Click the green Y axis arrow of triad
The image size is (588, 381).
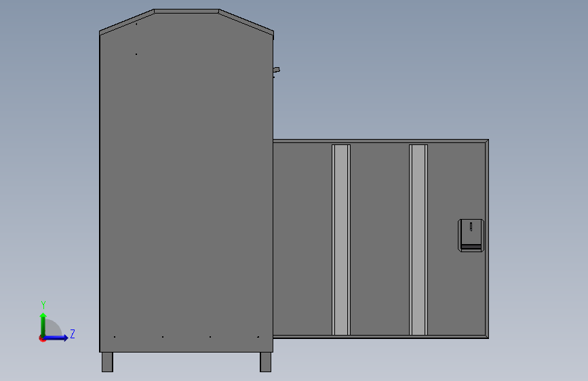pyautogui.click(x=43, y=324)
